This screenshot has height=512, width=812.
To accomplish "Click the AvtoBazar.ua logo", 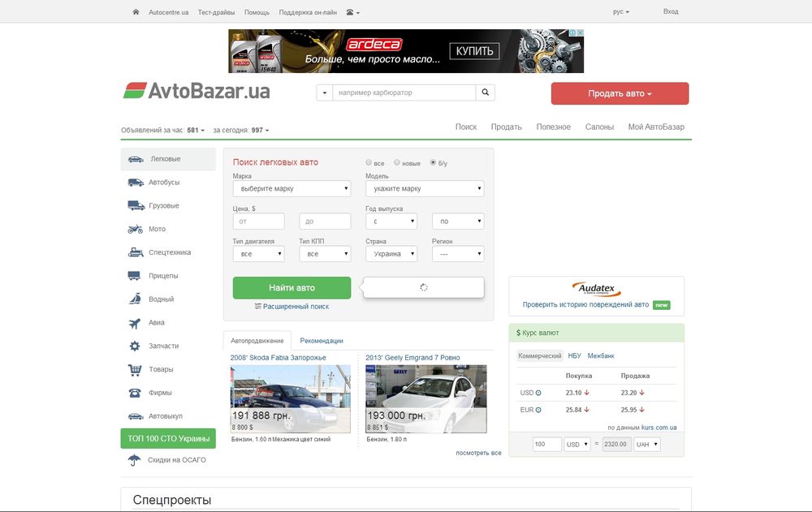I will point(197,91).
